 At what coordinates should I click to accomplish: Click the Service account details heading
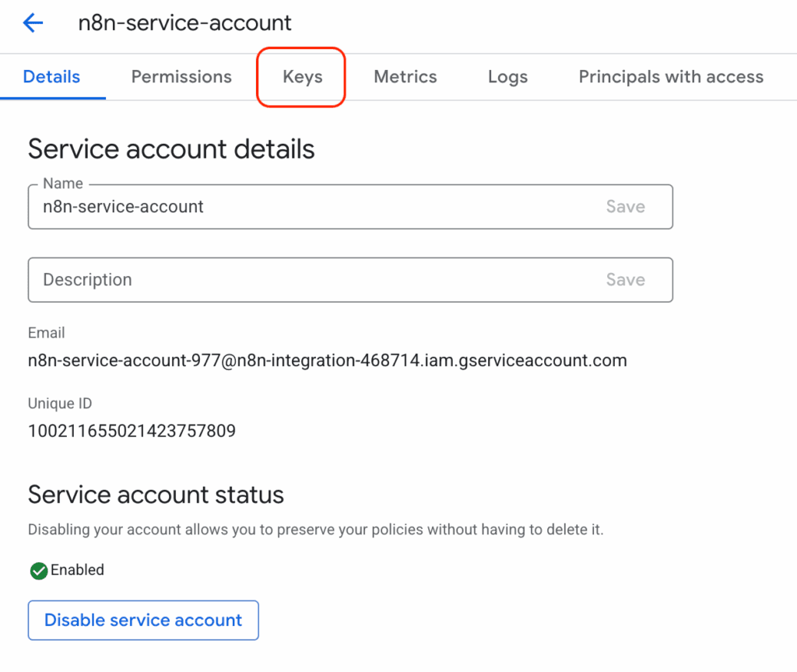point(171,149)
